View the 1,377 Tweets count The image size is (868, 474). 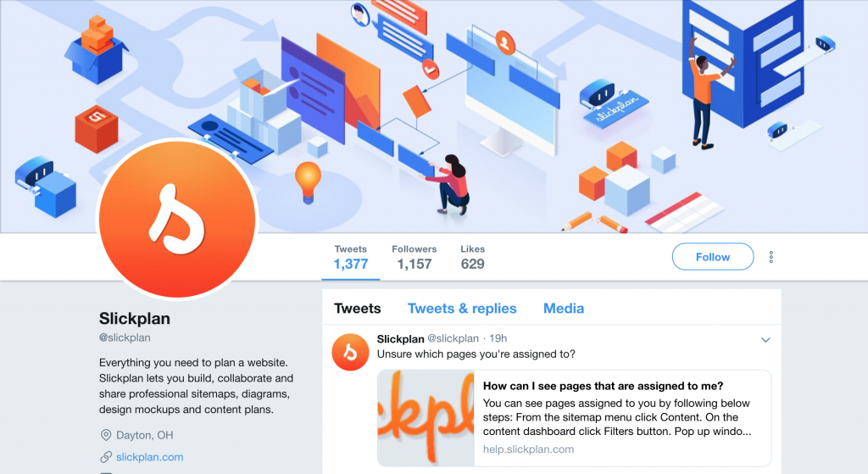point(351,258)
